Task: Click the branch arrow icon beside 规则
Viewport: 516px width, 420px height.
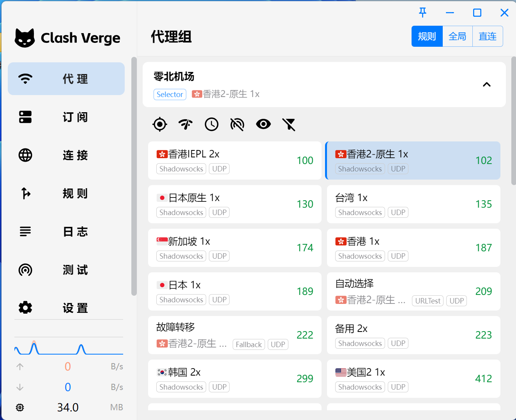Action: tap(25, 193)
